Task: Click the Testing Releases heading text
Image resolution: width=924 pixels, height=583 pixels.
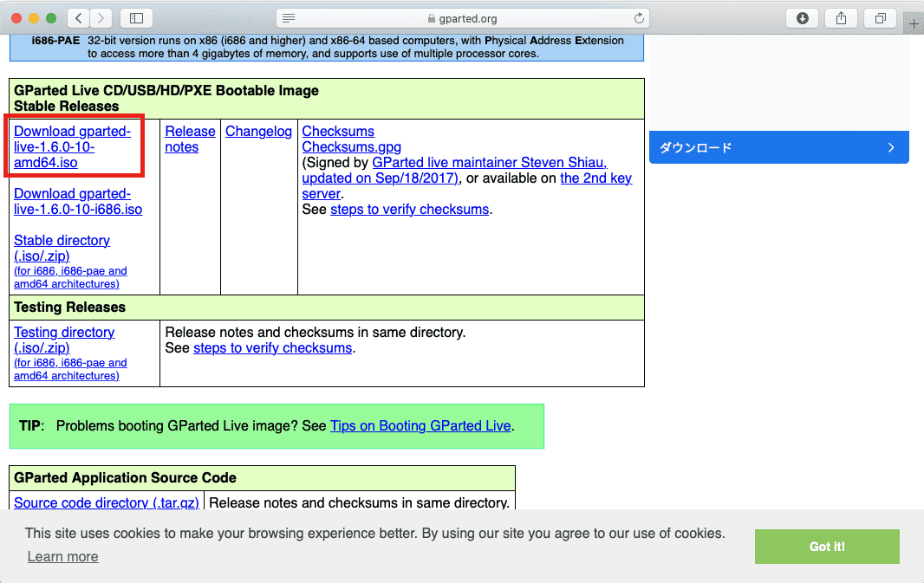Action: 69,308
